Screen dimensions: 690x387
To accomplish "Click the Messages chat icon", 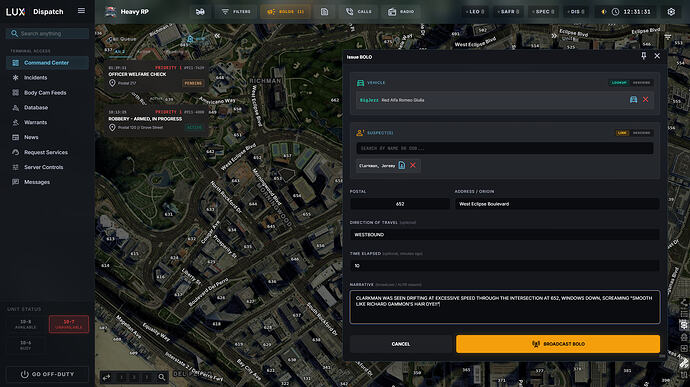I will tap(15, 182).
